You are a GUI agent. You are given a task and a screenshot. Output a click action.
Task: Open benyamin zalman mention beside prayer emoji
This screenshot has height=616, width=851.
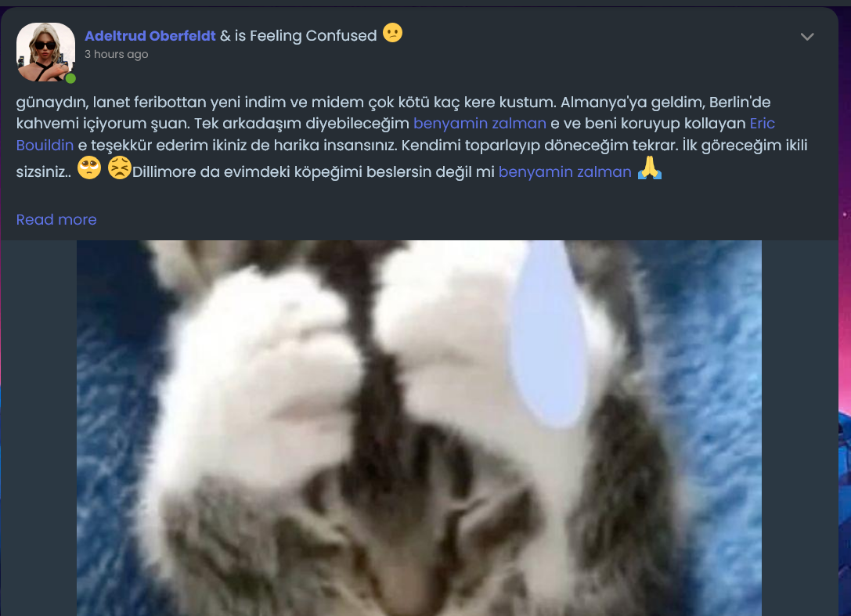point(565,172)
